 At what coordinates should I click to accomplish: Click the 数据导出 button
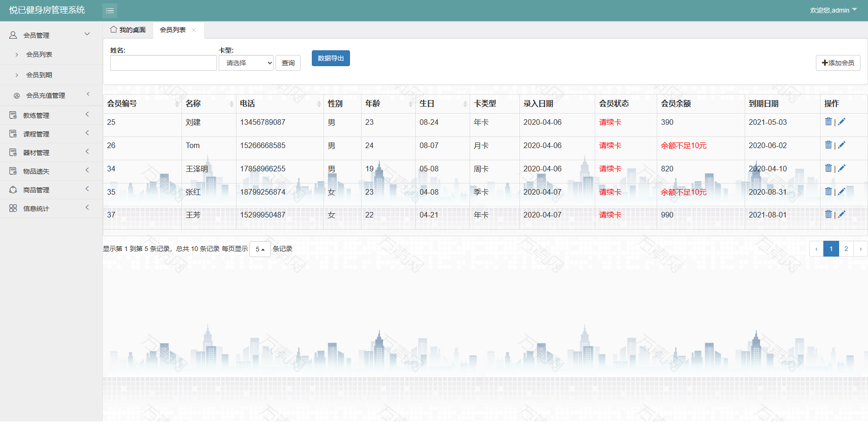click(330, 58)
